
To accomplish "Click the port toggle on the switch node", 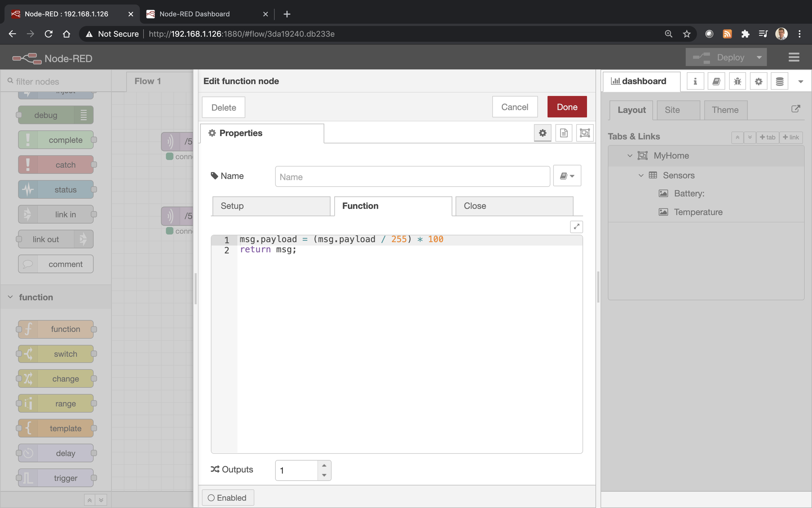I will tap(95, 354).
